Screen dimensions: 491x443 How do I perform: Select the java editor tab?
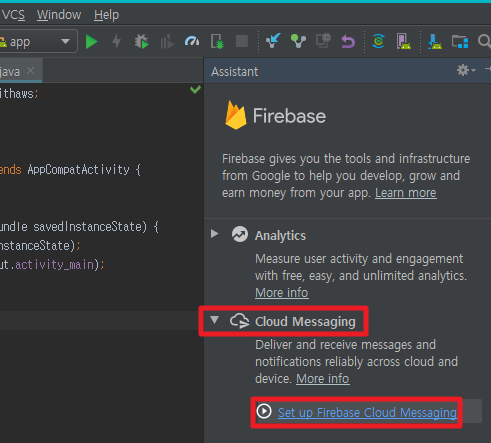[x=20, y=71]
